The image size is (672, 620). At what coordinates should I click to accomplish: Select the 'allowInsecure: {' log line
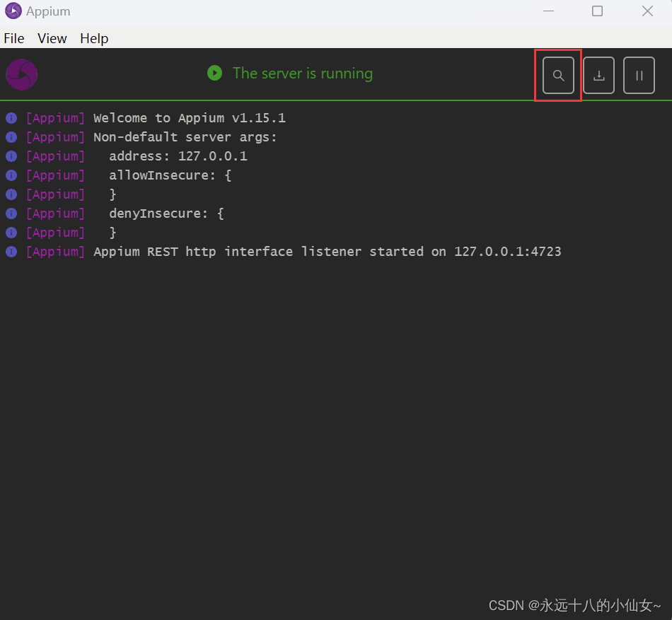tap(170, 175)
